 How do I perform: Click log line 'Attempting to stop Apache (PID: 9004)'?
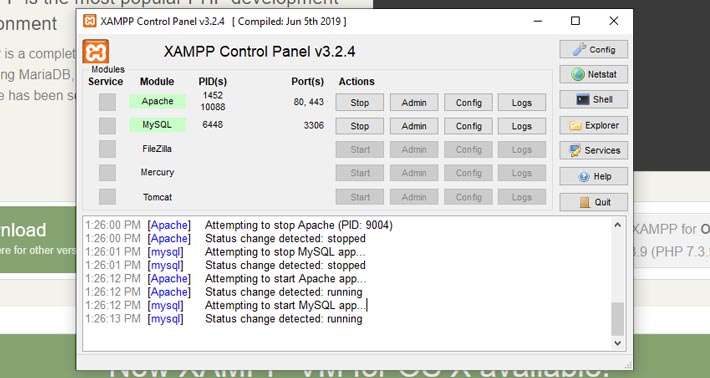[299, 225]
